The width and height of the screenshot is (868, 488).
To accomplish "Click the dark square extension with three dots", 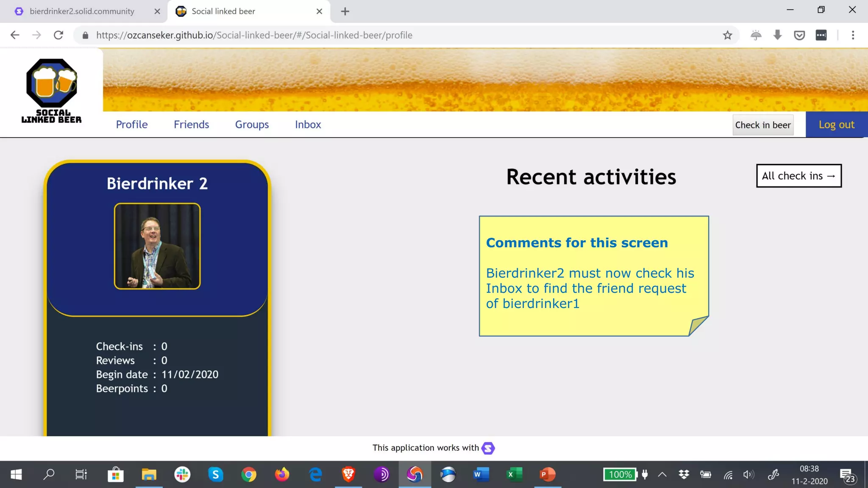I will tap(821, 35).
